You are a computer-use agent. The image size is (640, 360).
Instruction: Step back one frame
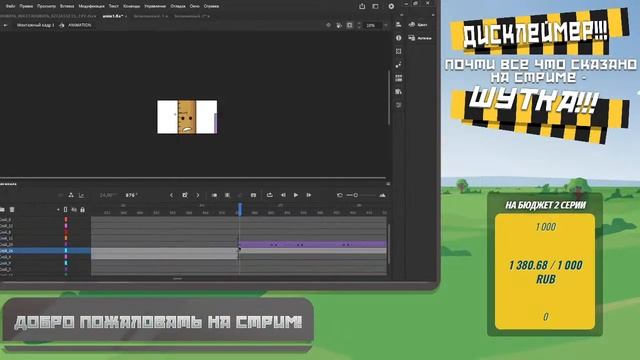click(x=283, y=196)
